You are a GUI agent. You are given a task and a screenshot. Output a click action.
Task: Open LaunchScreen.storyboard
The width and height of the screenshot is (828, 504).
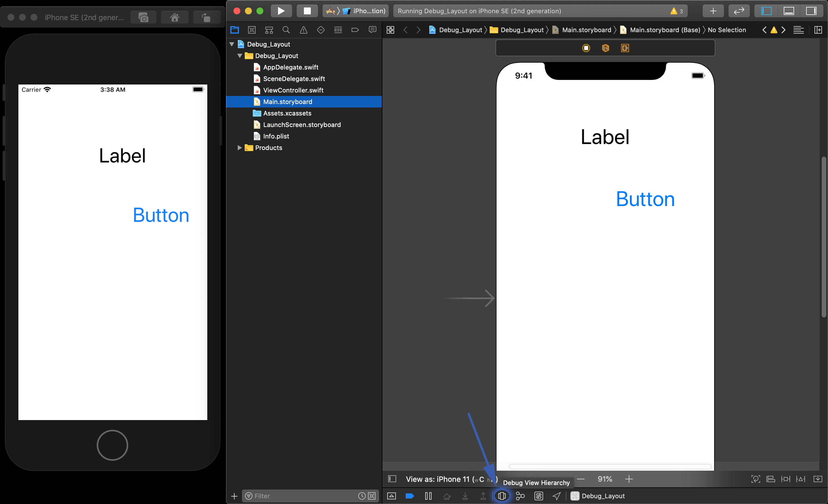(x=304, y=125)
